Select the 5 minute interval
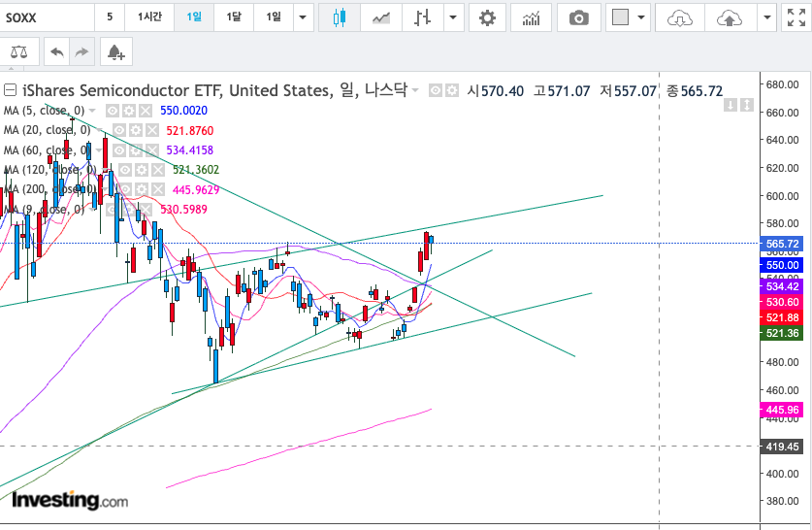This screenshot has height=530, width=812. [110, 17]
